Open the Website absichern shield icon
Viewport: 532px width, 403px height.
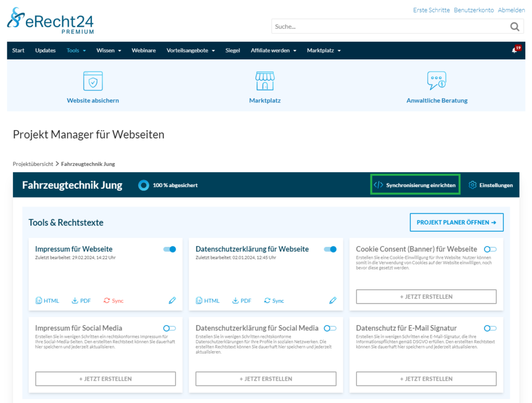point(93,81)
